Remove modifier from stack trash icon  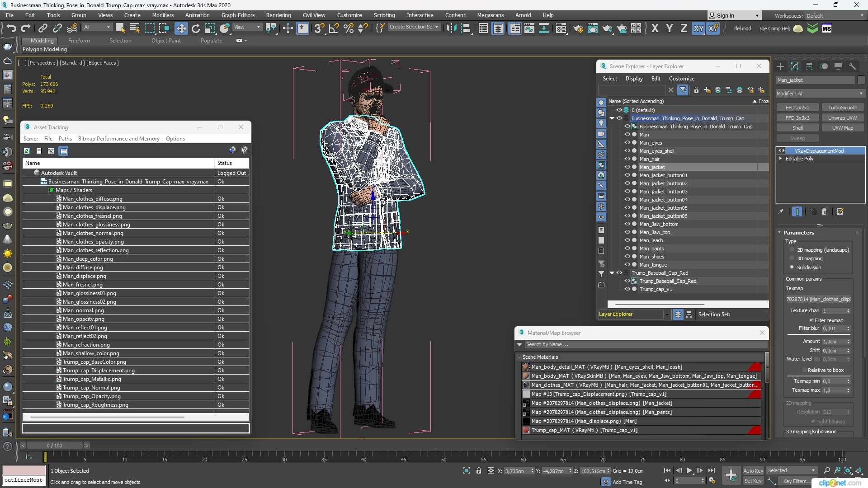click(824, 211)
